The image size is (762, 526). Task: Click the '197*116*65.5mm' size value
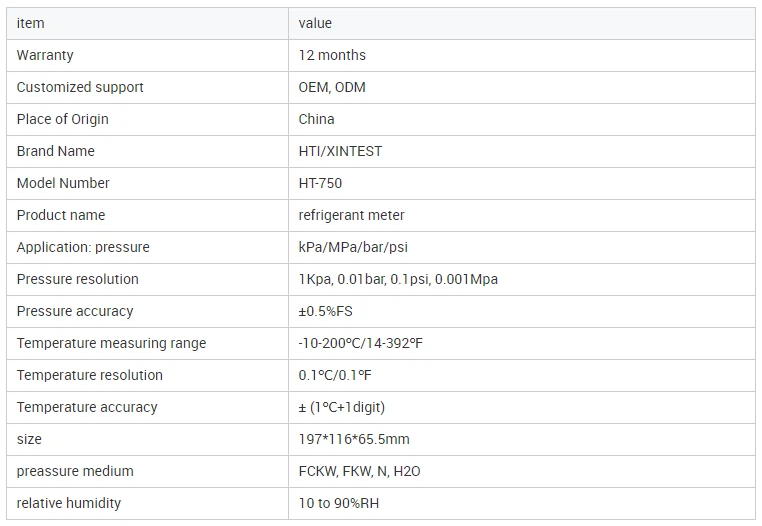click(354, 439)
